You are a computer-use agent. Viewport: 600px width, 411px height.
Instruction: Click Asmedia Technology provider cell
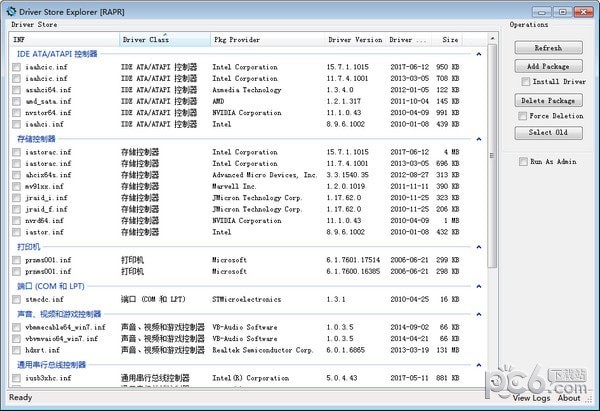247,90
